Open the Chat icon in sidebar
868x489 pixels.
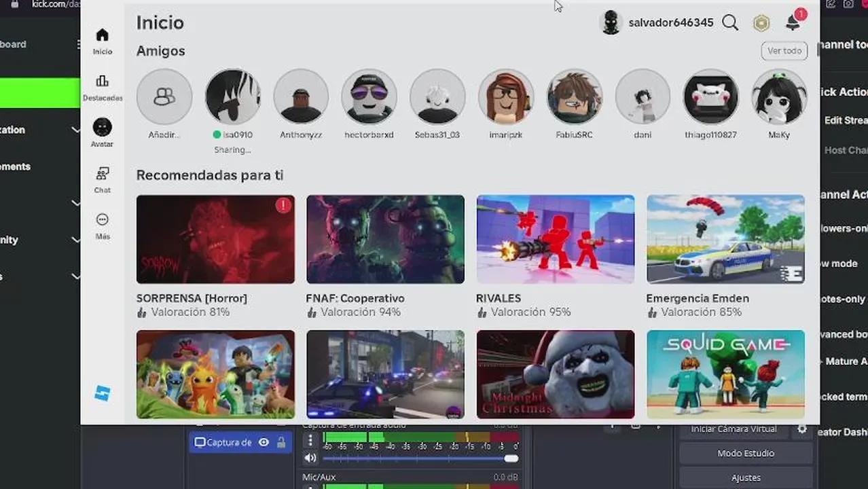tap(102, 173)
